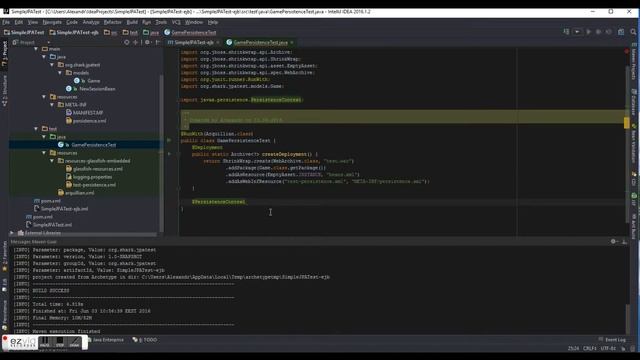Toggle the Structure tool window button
Screen dimensions: 640x360
pyautogui.click(x=4, y=91)
